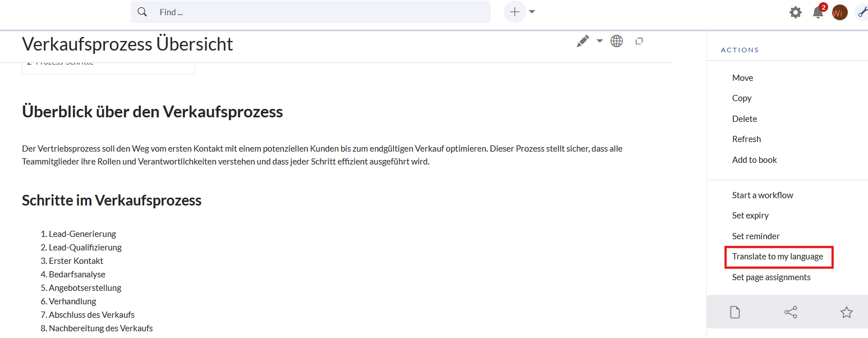Click Start a workflow action
The width and height of the screenshot is (868, 338).
point(763,195)
